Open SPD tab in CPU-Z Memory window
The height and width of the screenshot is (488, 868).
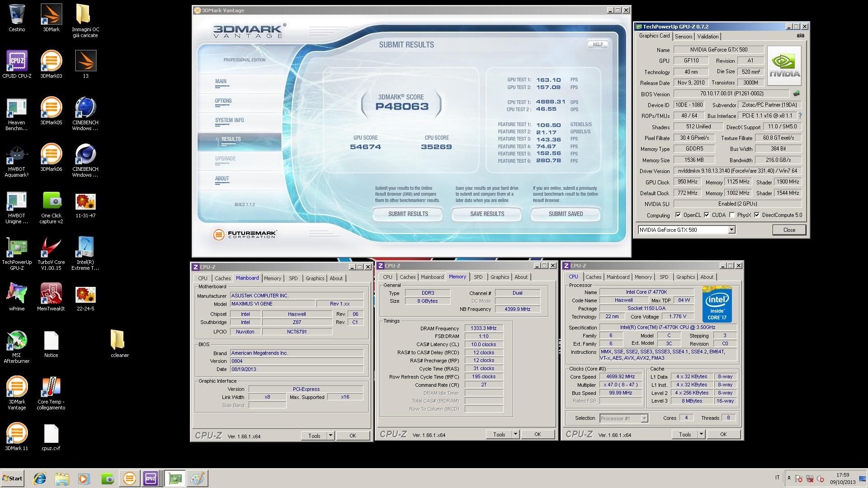click(478, 277)
